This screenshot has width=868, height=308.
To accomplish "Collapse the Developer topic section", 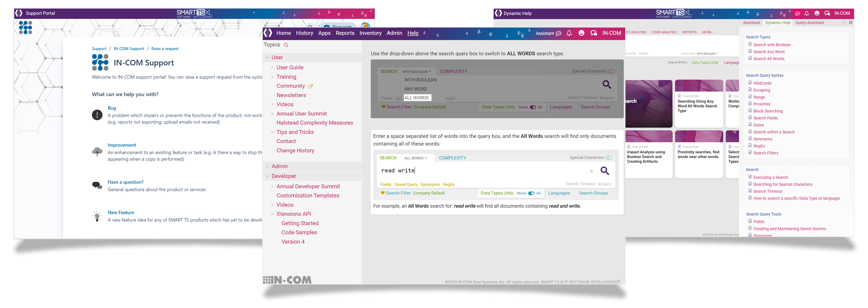I will pyautogui.click(x=267, y=176).
